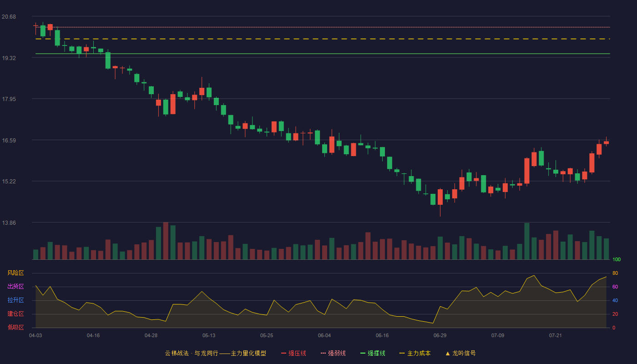
Task: Click the 拉升区 zone label
Action: (15, 300)
